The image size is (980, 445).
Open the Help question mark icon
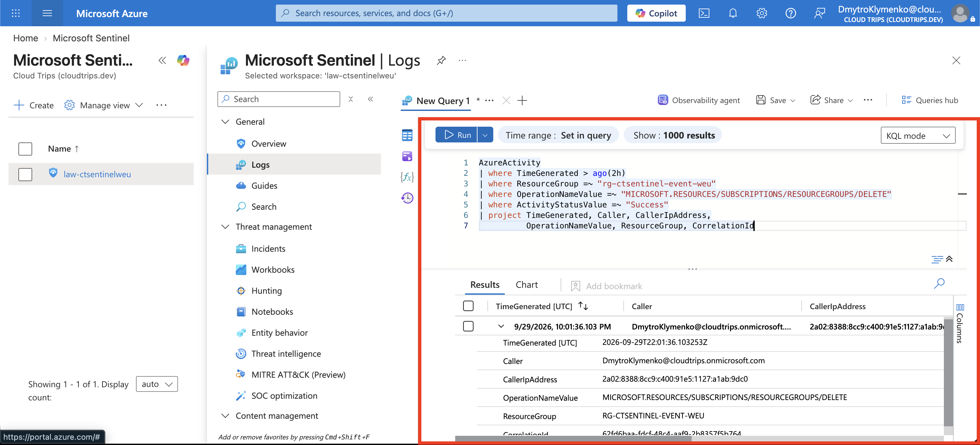click(x=791, y=13)
